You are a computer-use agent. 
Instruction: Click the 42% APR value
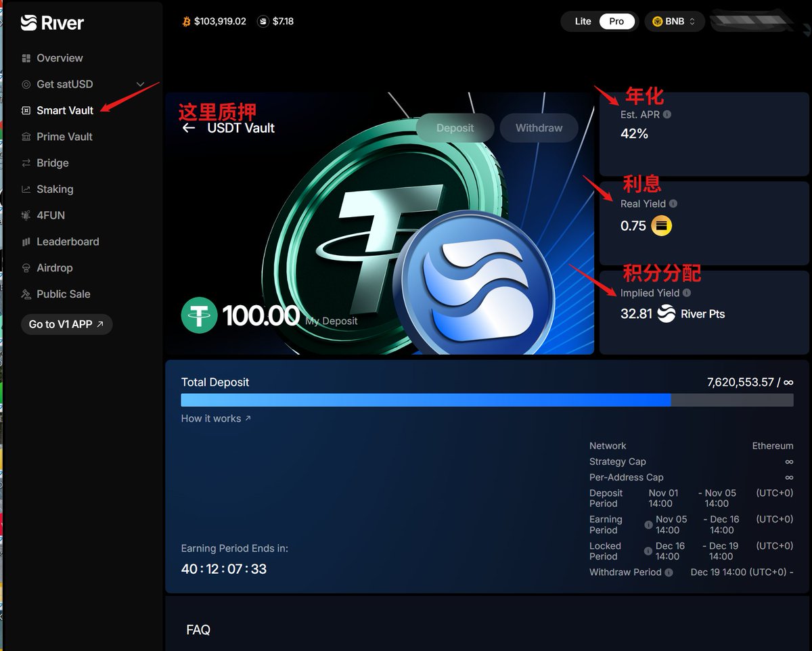pyautogui.click(x=634, y=134)
